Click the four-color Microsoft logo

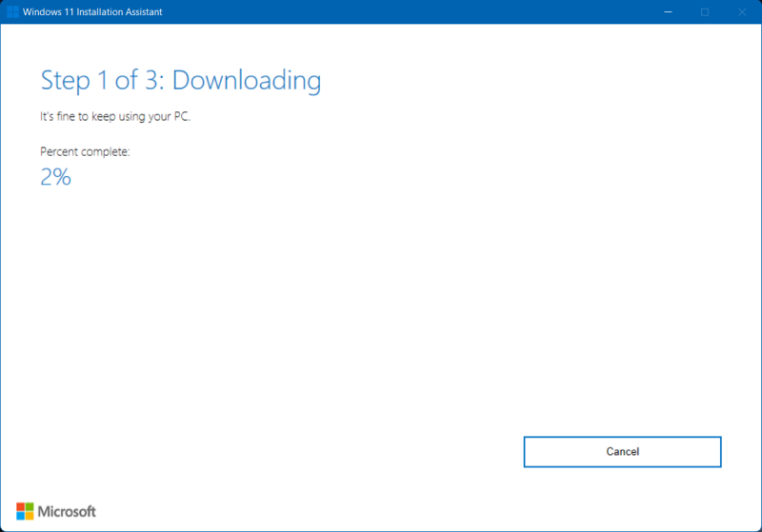tap(25, 511)
